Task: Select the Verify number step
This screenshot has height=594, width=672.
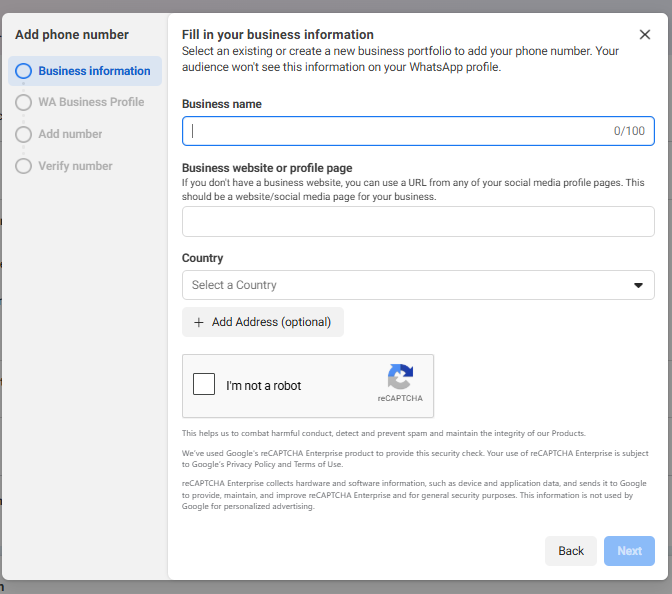Action: click(64, 166)
